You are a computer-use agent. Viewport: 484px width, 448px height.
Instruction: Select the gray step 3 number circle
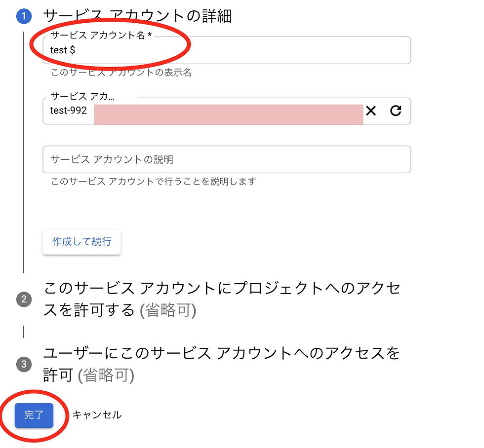click(24, 365)
